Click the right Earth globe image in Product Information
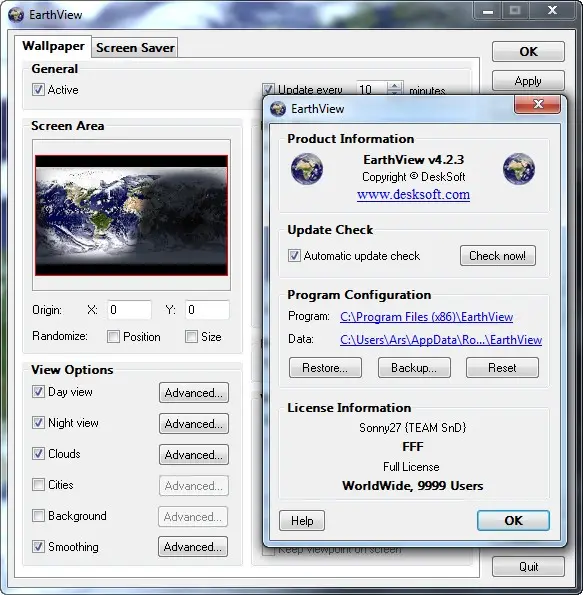Image resolution: width=583 pixels, height=595 pixels. 519,169
